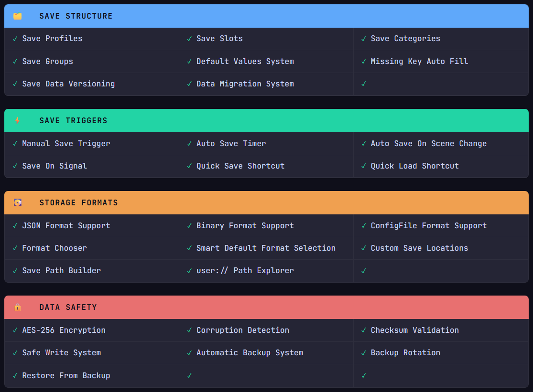Click the folder icon beside Save Structure
Screen dimensions: 533x392
point(18,16)
